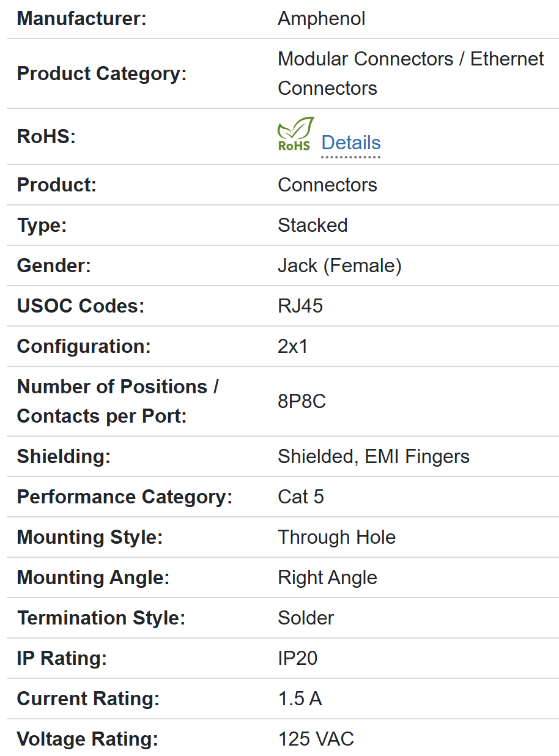
Task: Click the Product Category label
Action: (x=102, y=73)
